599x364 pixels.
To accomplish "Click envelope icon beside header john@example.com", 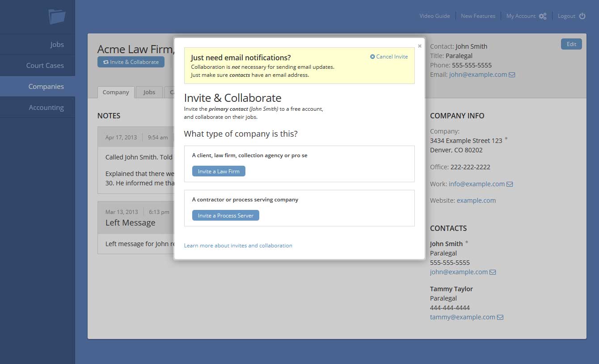I will [512, 75].
